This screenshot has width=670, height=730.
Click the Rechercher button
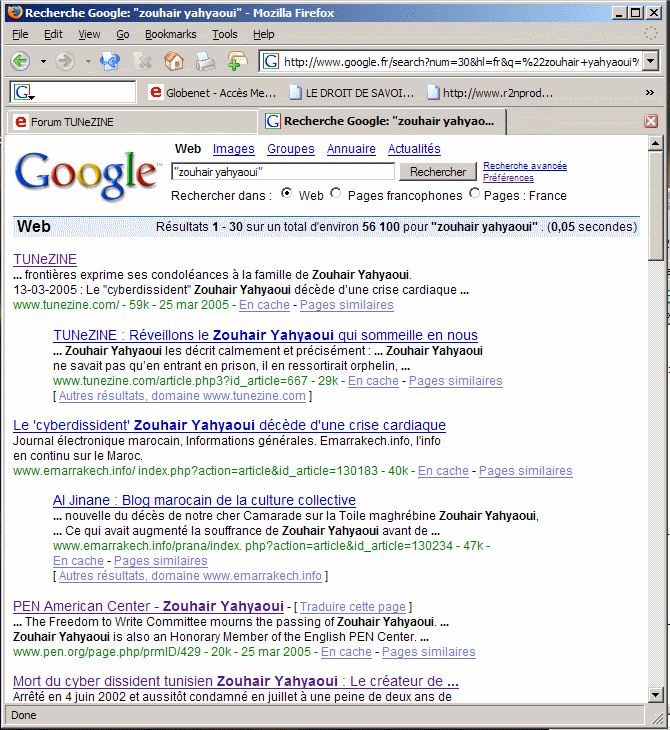pos(438,172)
